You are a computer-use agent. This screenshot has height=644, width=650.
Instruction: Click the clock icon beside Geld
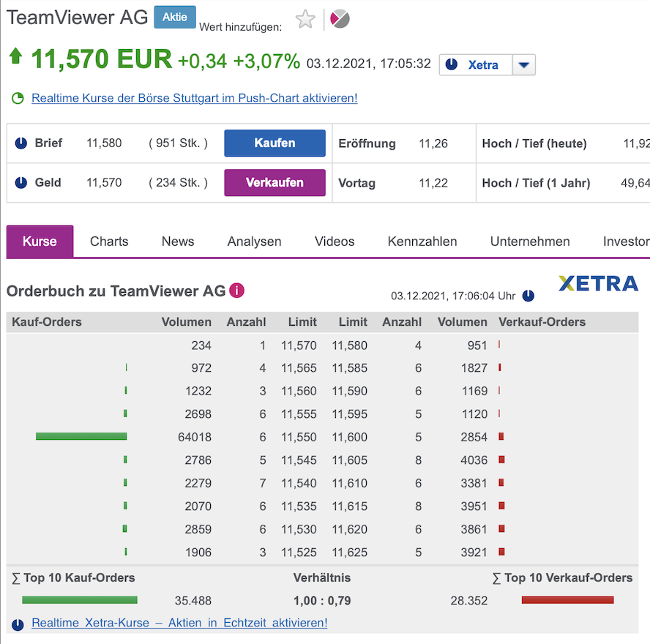coord(21,183)
